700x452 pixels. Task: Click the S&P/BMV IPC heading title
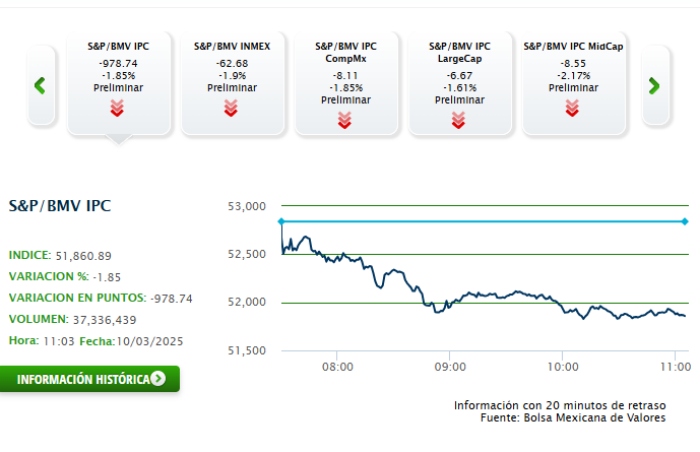coord(60,206)
